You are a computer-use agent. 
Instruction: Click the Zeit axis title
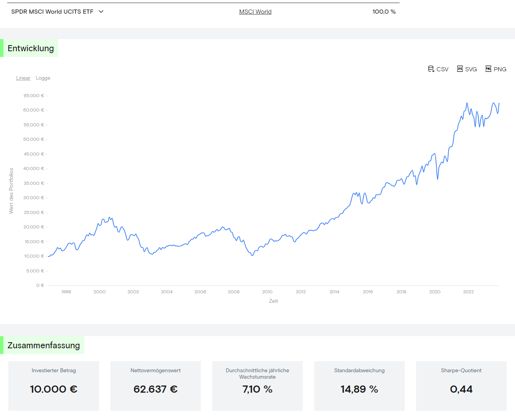pyautogui.click(x=273, y=301)
